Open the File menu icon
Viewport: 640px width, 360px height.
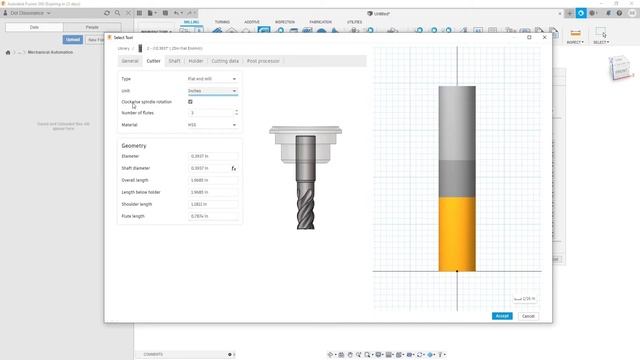coord(152,13)
